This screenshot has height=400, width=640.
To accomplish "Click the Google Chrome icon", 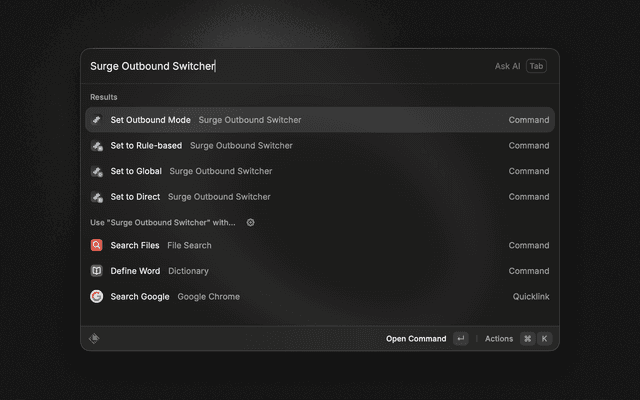I will [97, 296].
